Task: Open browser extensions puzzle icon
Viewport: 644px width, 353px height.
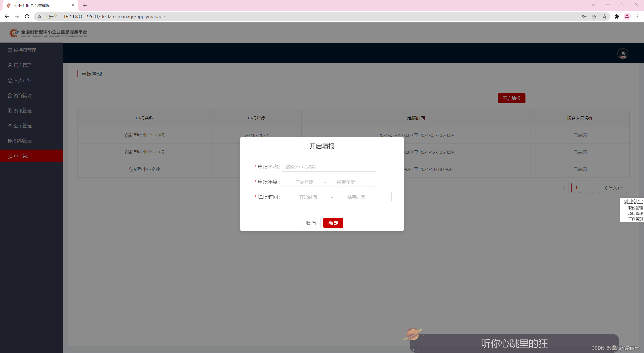Action: (x=617, y=16)
